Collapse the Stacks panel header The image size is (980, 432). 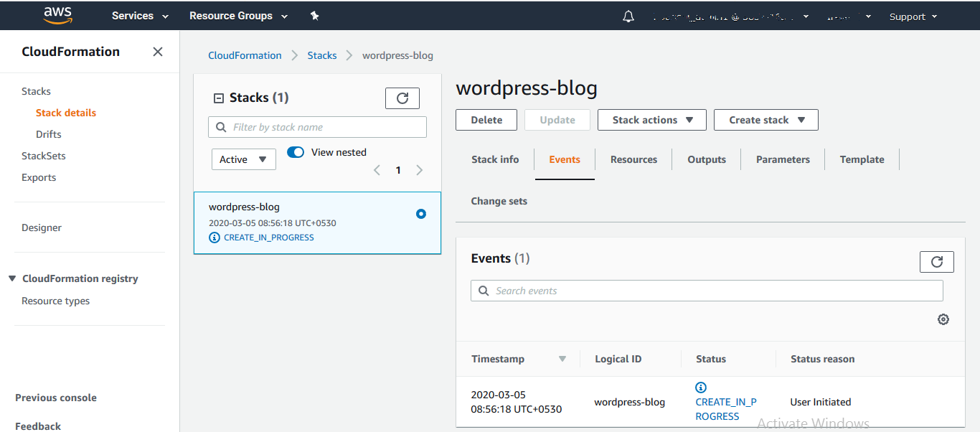pos(220,98)
